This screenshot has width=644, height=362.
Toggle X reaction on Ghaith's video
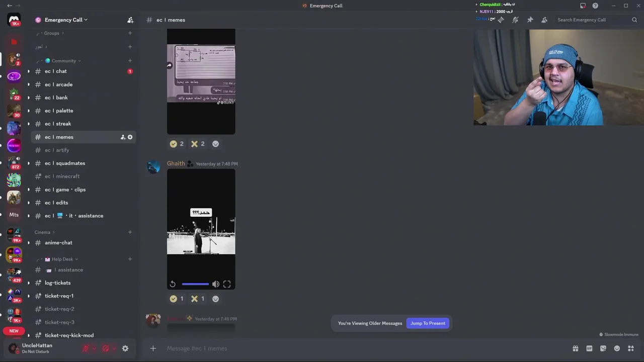198,299
